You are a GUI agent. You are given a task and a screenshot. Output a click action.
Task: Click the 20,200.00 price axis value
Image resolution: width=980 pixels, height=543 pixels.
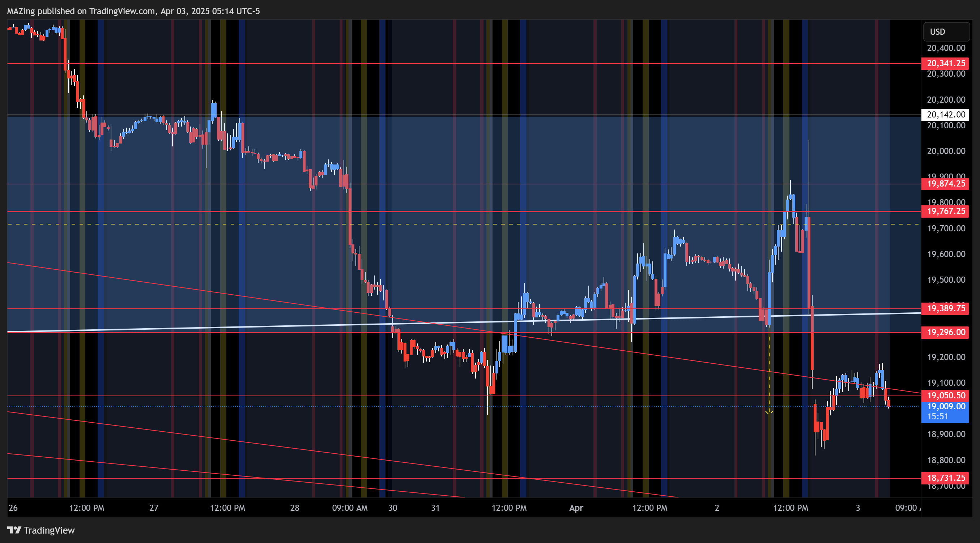point(946,100)
